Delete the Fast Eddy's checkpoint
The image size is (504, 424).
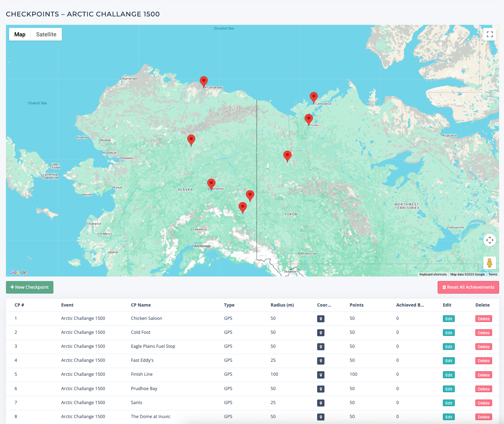[484, 361]
